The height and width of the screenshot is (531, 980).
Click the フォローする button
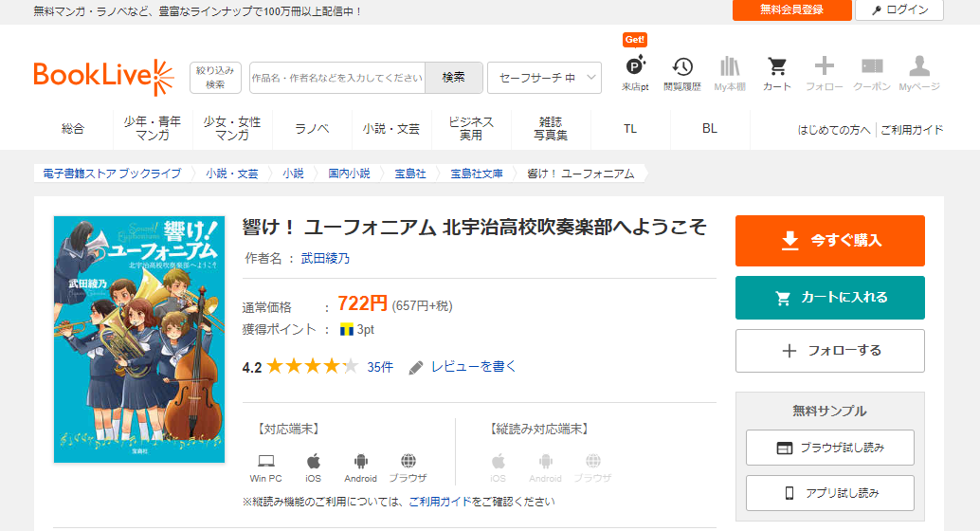[830, 351]
